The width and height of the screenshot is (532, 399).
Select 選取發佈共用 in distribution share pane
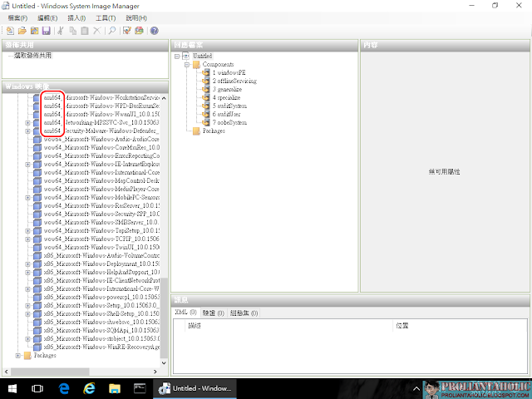(x=33, y=56)
